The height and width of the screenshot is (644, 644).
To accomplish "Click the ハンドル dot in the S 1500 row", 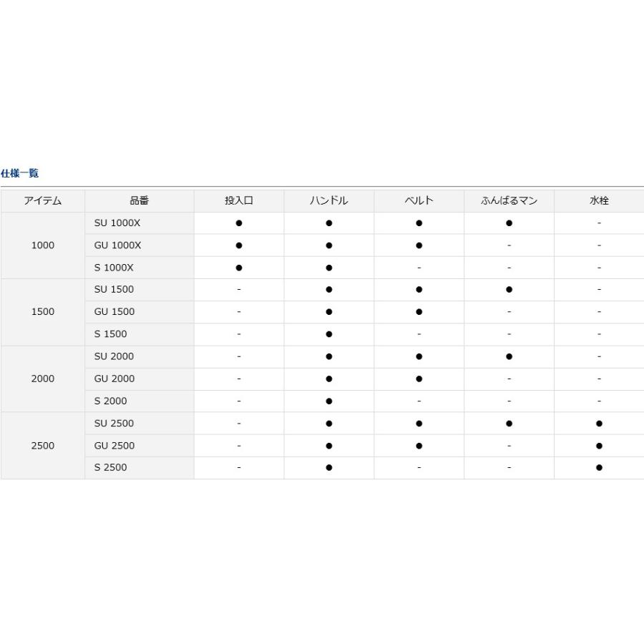I will click(328, 334).
